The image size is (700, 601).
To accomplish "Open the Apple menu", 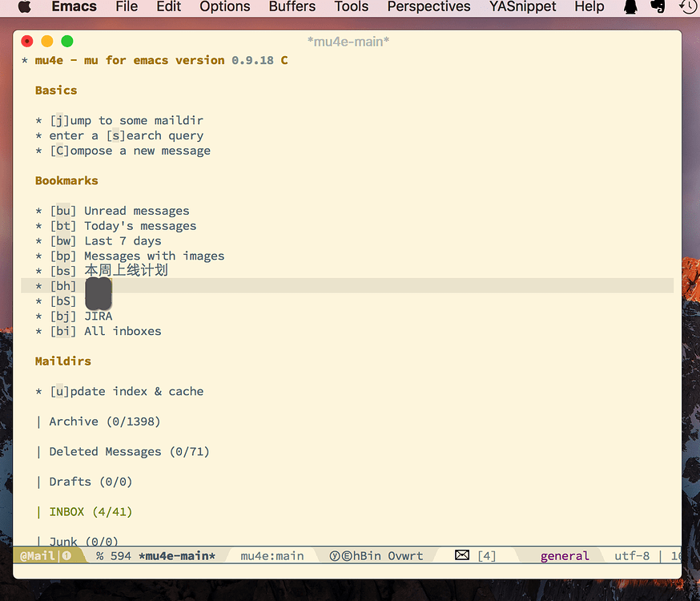I will coord(24,7).
